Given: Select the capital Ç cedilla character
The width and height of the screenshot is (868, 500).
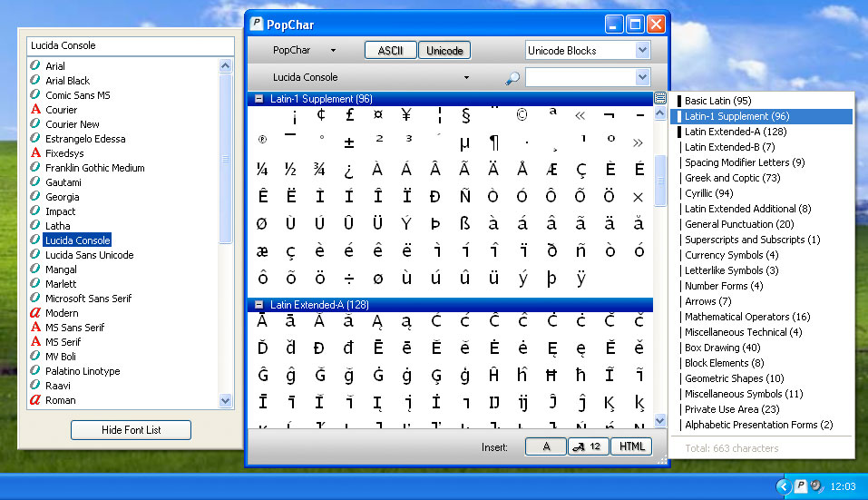Looking at the screenshot, I should pyautogui.click(x=580, y=170).
